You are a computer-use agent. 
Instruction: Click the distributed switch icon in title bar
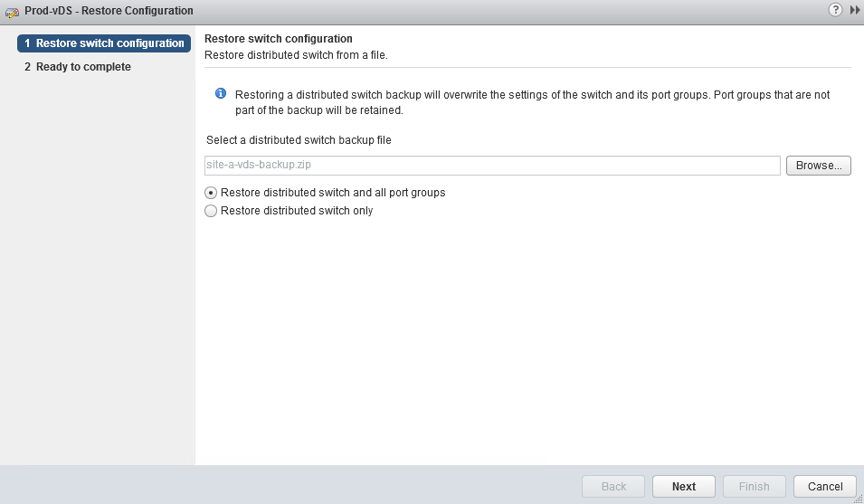coord(13,11)
